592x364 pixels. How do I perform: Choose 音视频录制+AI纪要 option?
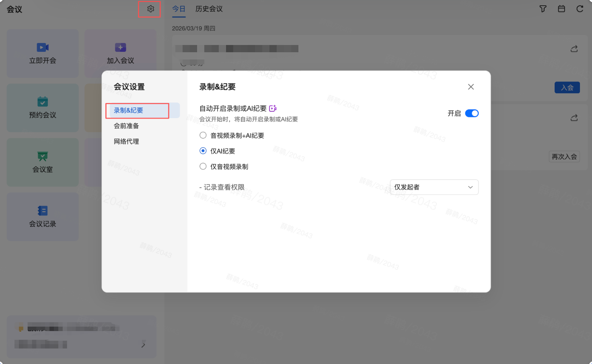[x=203, y=135]
